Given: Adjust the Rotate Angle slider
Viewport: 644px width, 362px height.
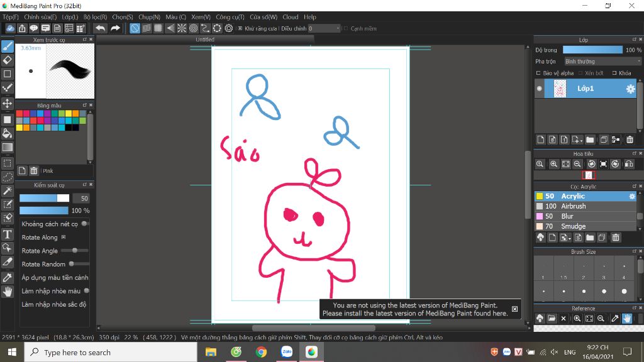Looking at the screenshot, I should 74,250.
